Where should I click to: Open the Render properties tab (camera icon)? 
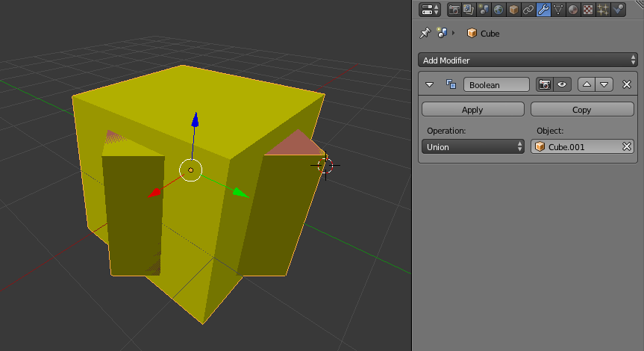point(454,10)
